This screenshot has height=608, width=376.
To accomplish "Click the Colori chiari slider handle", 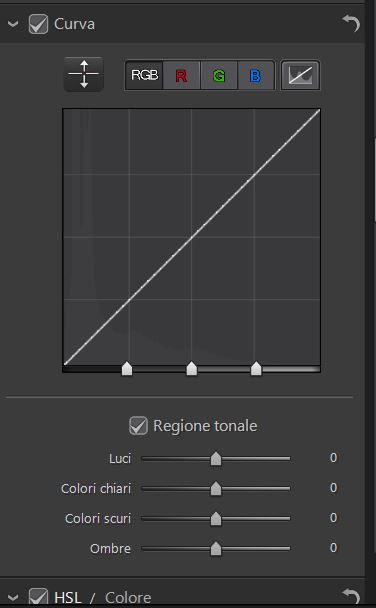I will 216,489.
